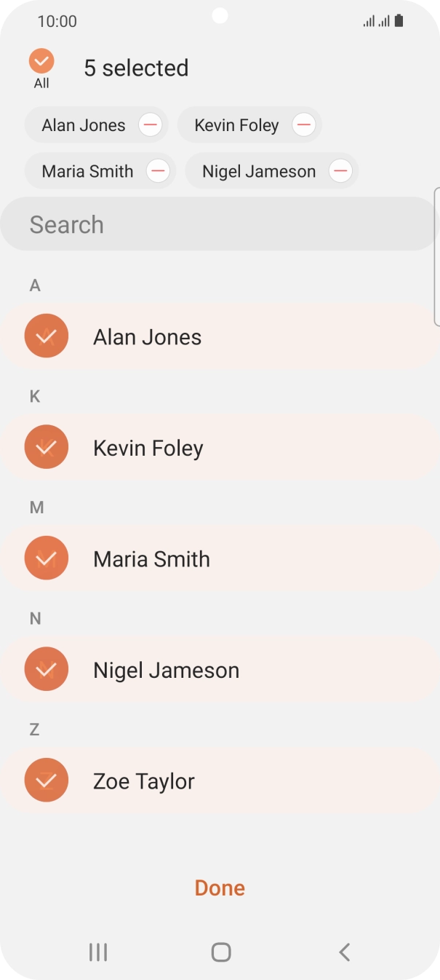Tap the Search contacts field
Screen dimensions: 440x980
tap(218, 224)
